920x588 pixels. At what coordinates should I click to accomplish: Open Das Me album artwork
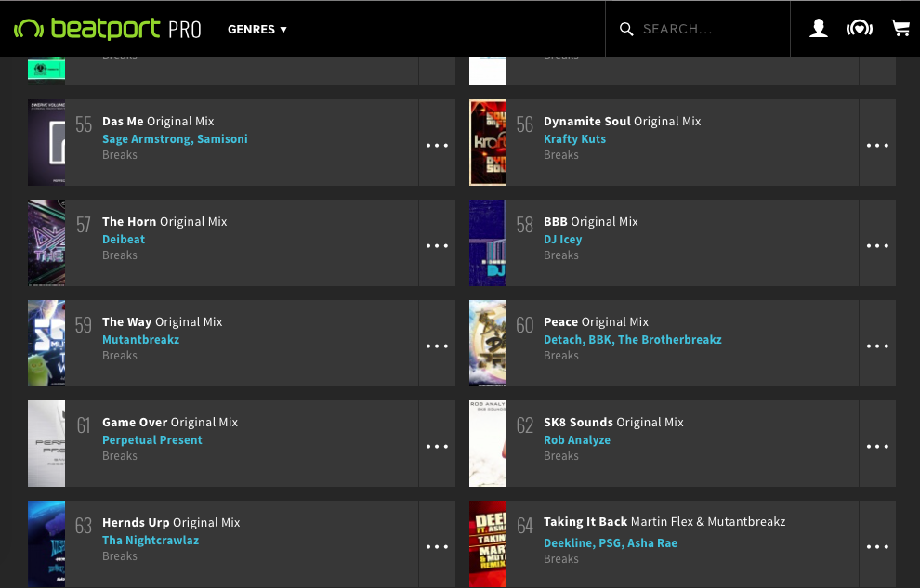point(46,142)
